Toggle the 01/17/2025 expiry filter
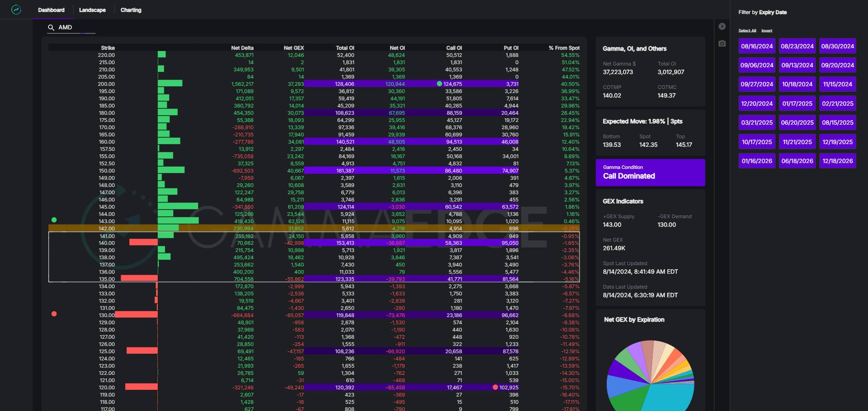Screen dimensions: 868x411 click(x=797, y=103)
